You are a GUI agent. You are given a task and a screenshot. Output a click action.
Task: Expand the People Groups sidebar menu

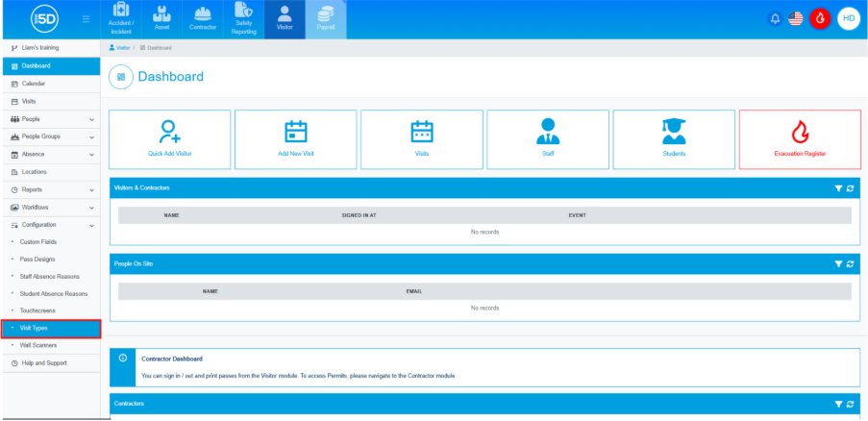pyautogui.click(x=52, y=136)
